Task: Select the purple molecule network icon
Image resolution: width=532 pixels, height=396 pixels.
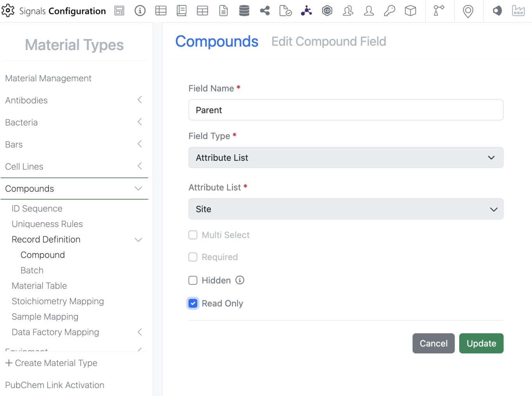Action: coord(306,11)
